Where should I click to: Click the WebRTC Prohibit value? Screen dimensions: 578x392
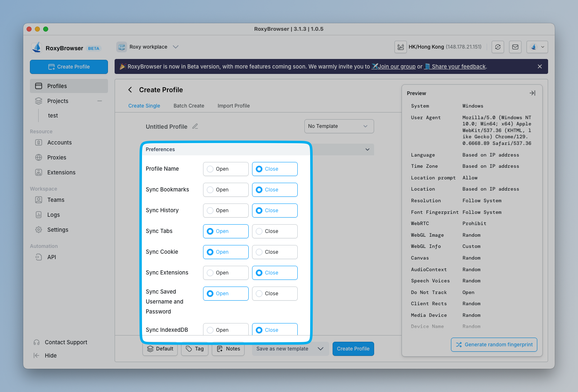pos(474,223)
